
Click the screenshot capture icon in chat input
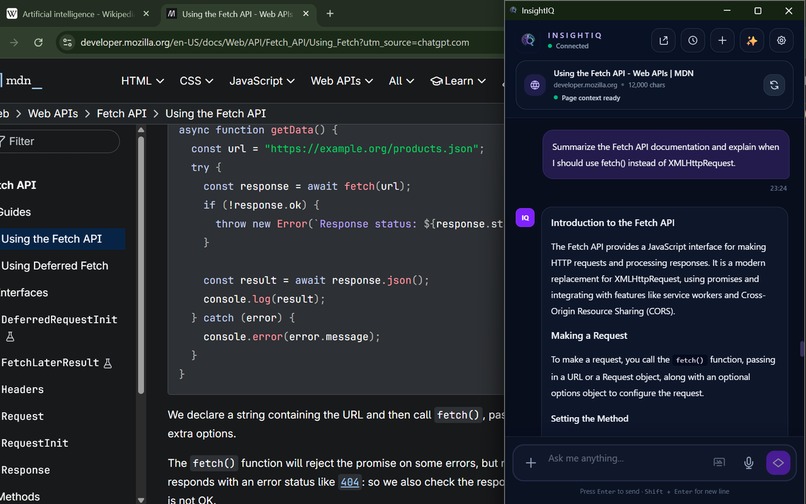pyautogui.click(x=719, y=462)
